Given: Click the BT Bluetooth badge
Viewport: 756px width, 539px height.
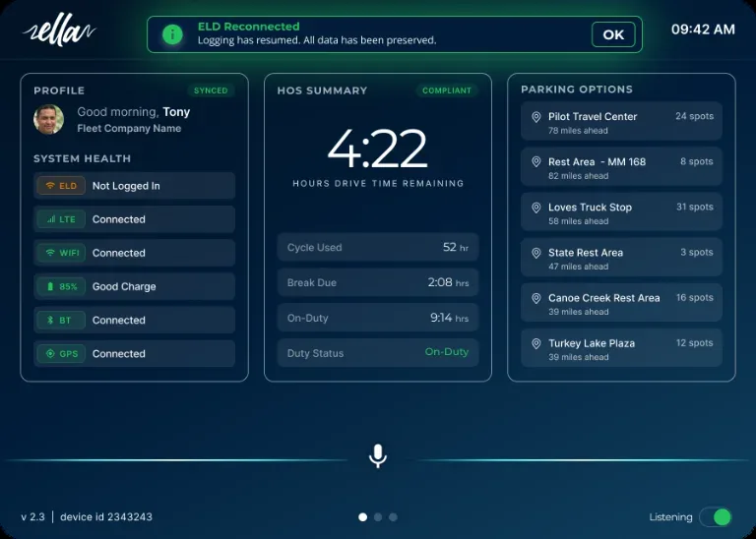Looking at the screenshot, I should coord(61,321).
